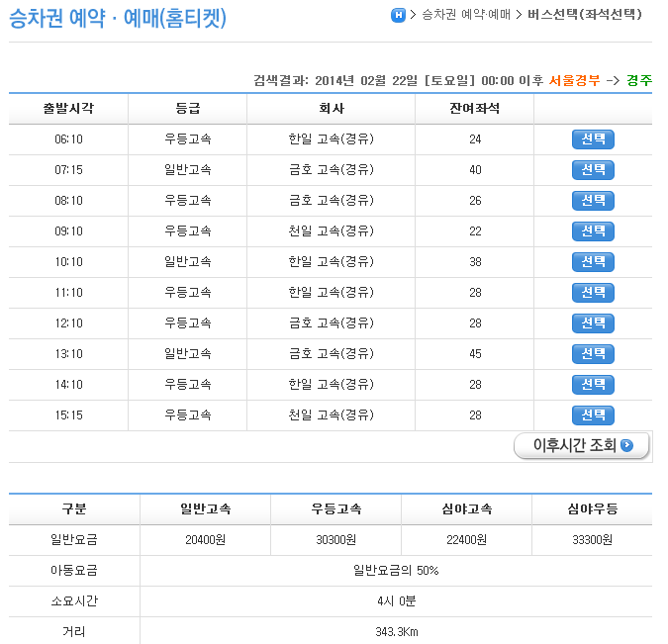Click 천일 고속(경유) in 09:10 row
This screenshot has width=668, height=644.
pyautogui.click(x=331, y=230)
